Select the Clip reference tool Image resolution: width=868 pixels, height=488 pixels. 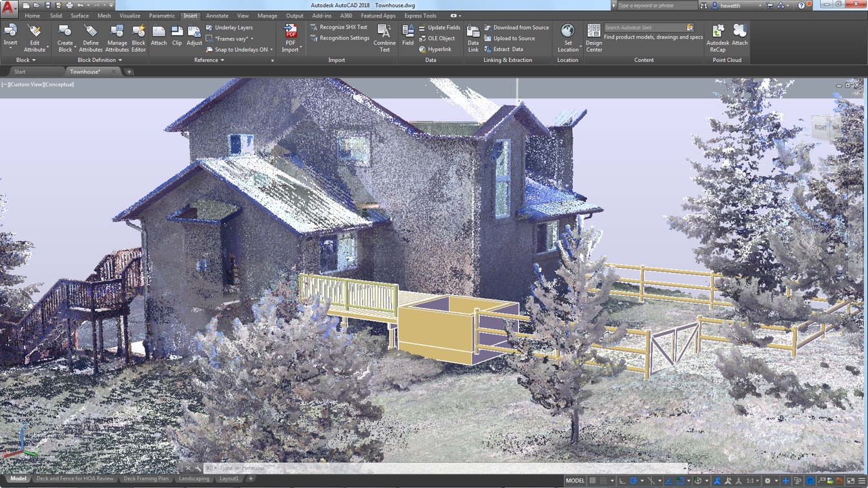(176, 36)
